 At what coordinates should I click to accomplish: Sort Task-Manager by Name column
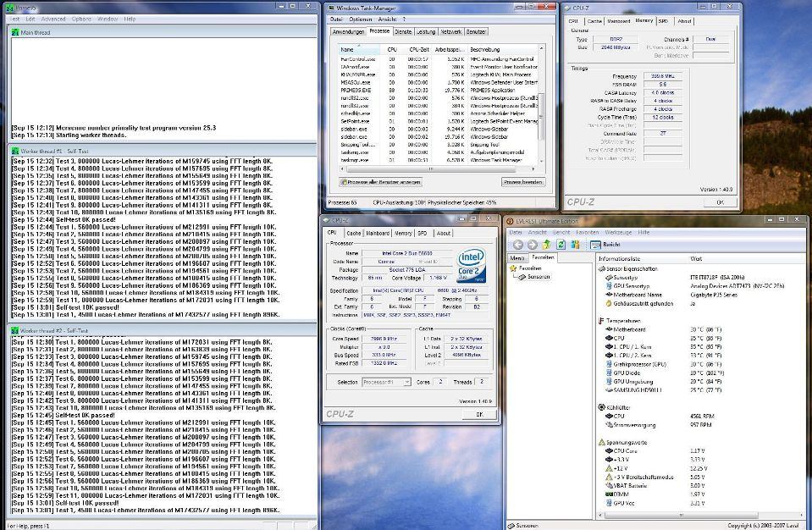click(361, 50)
